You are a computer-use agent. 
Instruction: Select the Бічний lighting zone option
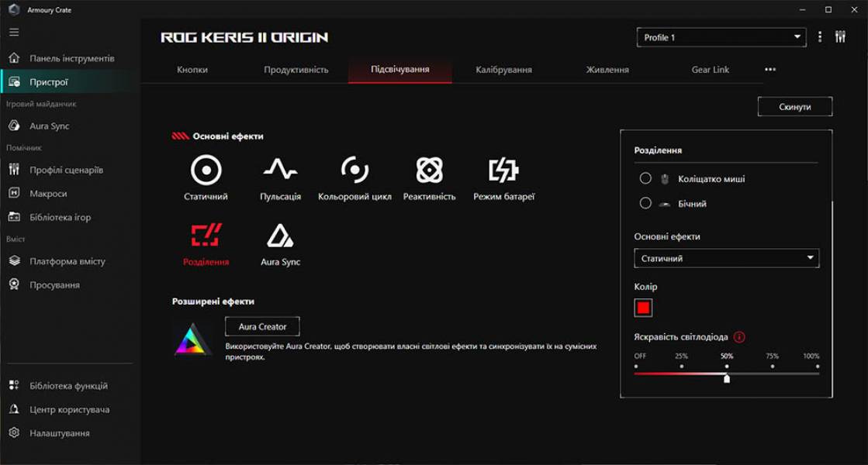[x=645, y=203]
